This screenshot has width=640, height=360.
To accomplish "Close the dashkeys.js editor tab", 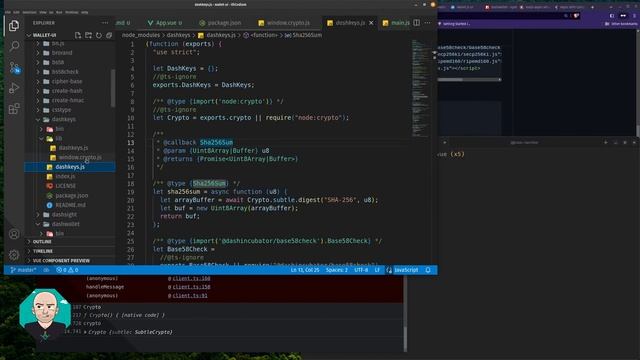I will [x=371, y=23].
